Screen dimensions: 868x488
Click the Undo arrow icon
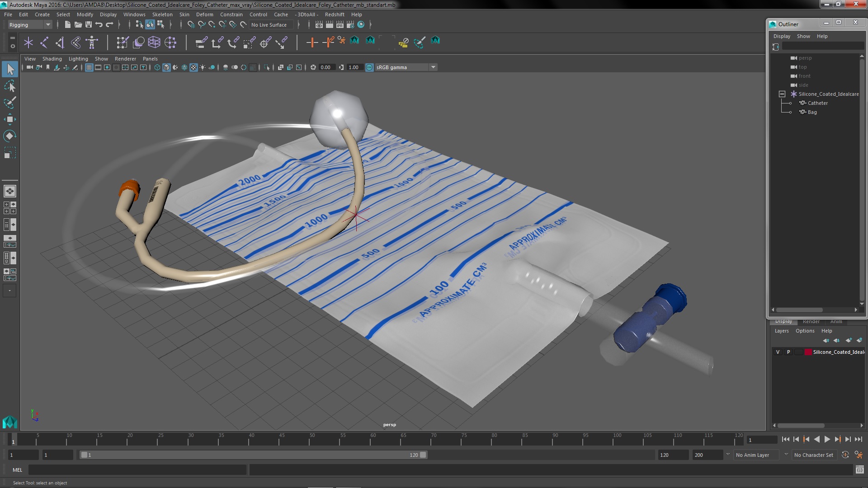pos(99,25)
